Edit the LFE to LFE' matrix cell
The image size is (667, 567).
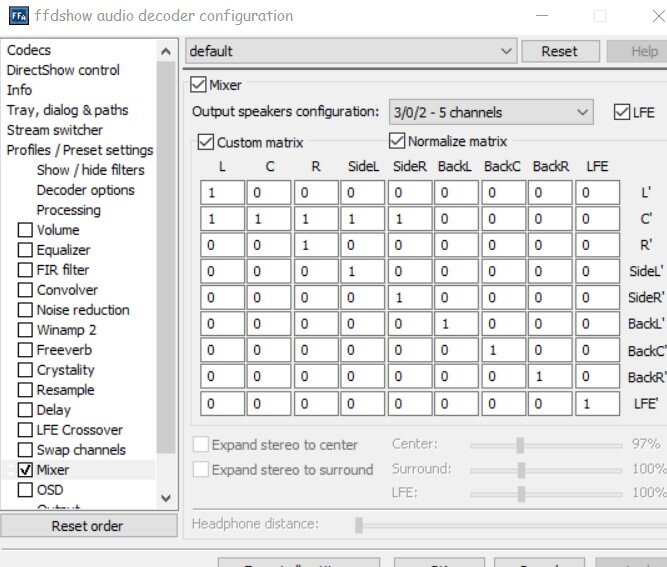coord(598,404)
